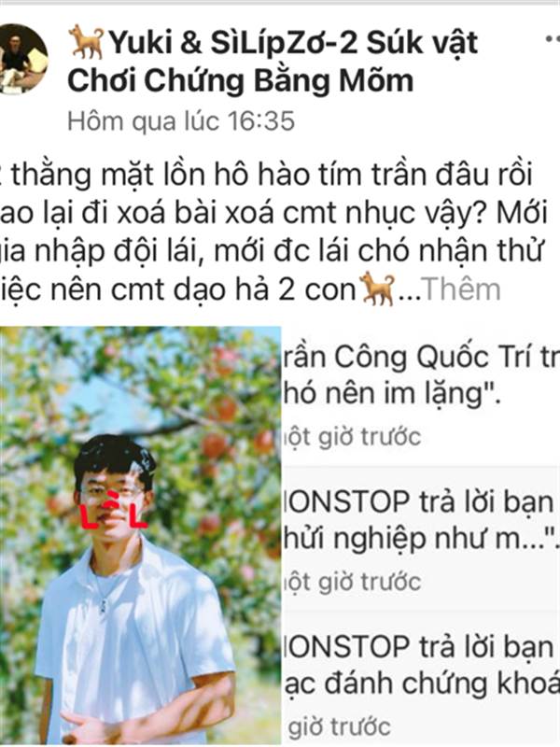Viewport: 560px width, 747px height.
Task: Click the text 'hó nên im lặng'
Action: point(392,393)
